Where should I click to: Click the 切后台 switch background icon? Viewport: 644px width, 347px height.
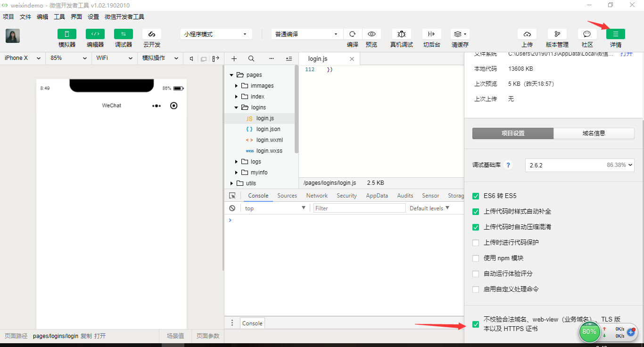[431, 34]
